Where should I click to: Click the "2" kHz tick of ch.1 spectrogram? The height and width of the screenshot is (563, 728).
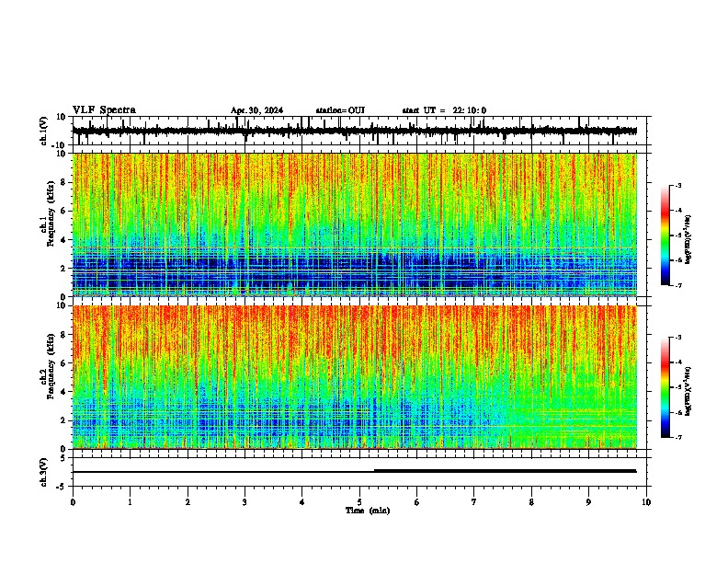64,268
